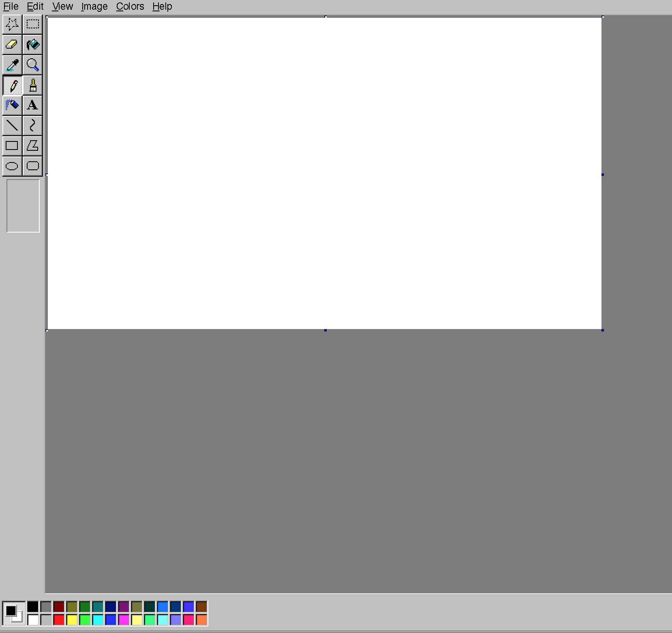
Task: Pick red from the color palette
Action: (x=59, y=620)
